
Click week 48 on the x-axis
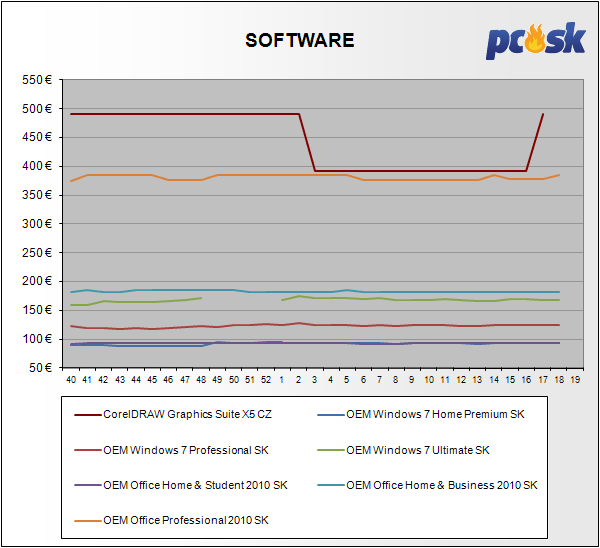(x=201, y=380)
